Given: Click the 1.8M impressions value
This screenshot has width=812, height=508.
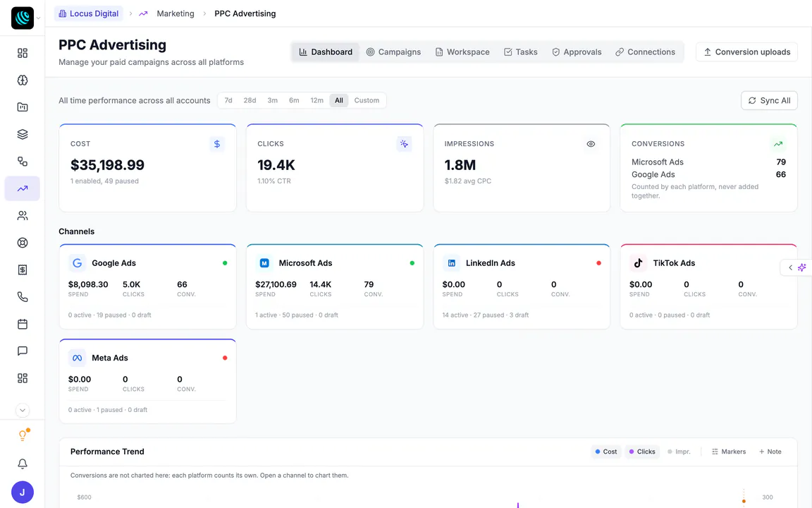Looking at the screenshot, I should (x=460, y=165).
